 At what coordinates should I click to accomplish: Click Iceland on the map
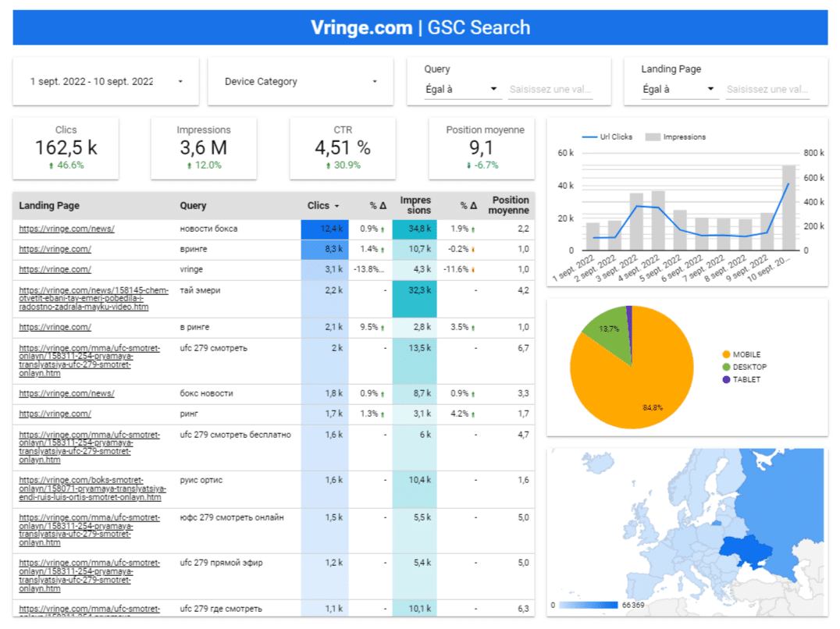tap(598, 462)
